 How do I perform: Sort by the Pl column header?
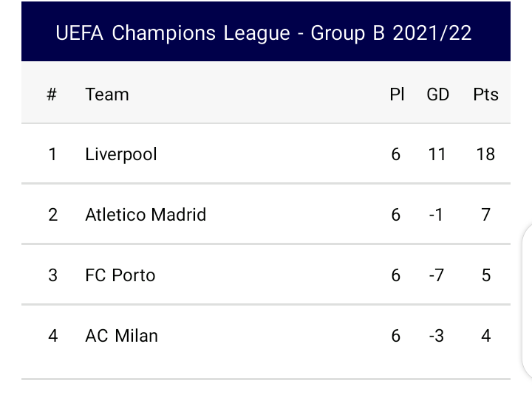(397, 94)
